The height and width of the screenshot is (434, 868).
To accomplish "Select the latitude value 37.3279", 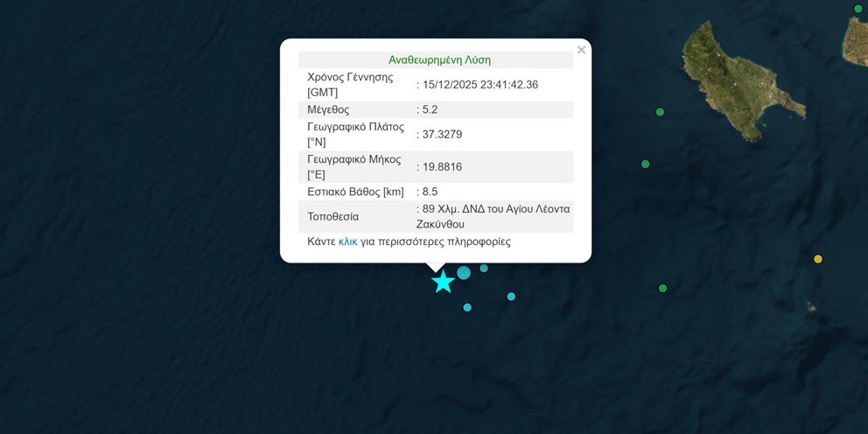I will (x=443, y=134).
